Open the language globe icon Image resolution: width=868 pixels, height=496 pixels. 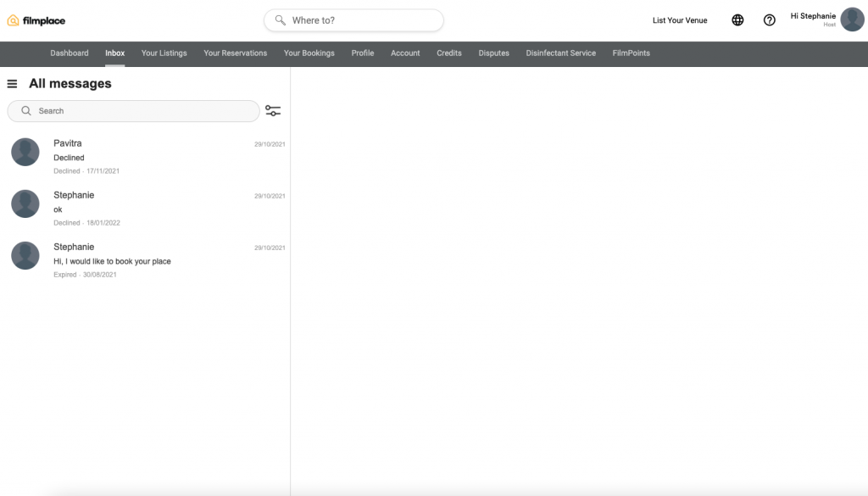pyautogui.click(x=737, y=20)
